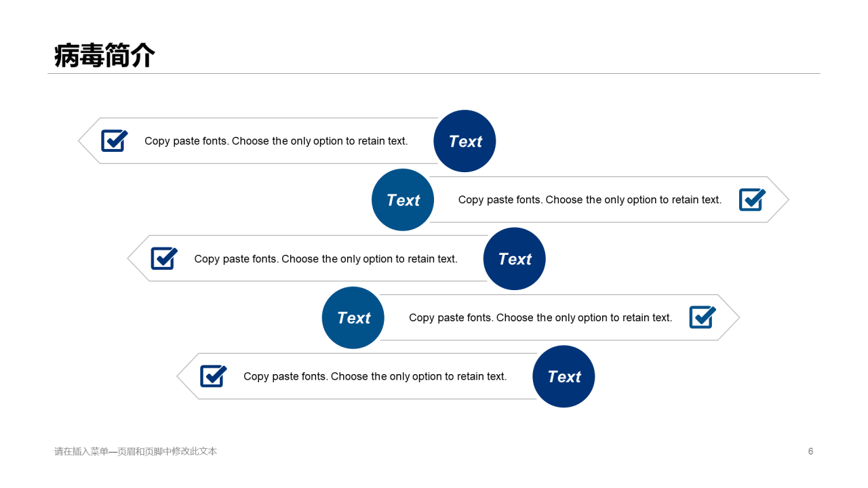
Task: Click the Copy paste fonts sentence in the fourth banner
Action: click(540, 318)
